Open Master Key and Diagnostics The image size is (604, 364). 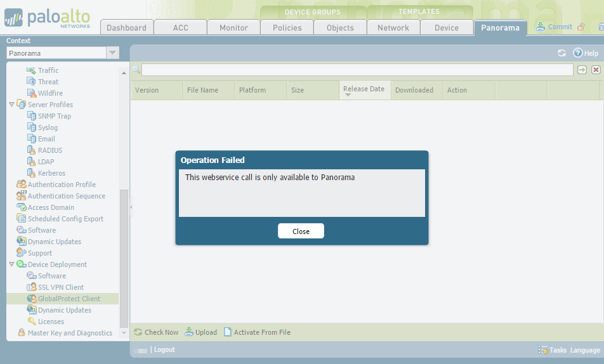[70, 333]
